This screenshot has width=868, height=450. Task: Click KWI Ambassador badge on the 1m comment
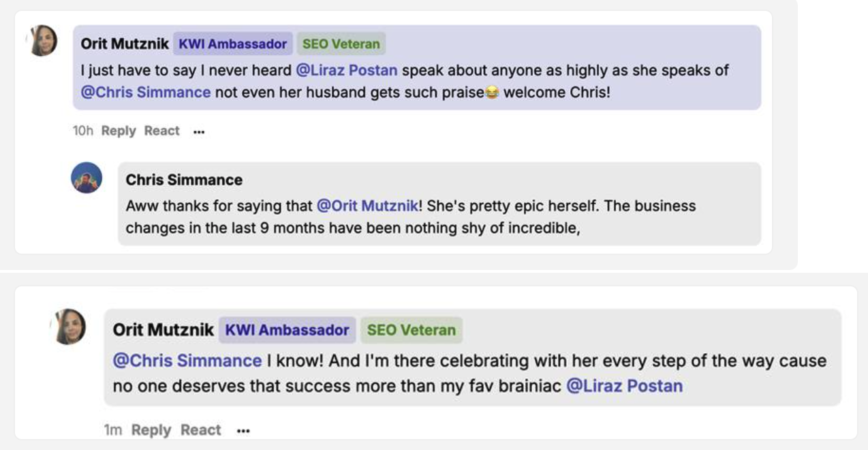(x=287, y=330)
